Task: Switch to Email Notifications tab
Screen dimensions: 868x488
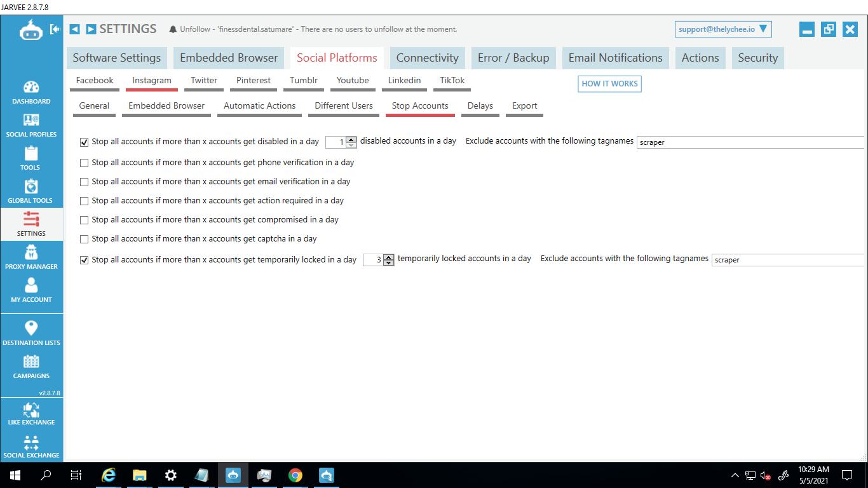Action: tap(615, 58)
